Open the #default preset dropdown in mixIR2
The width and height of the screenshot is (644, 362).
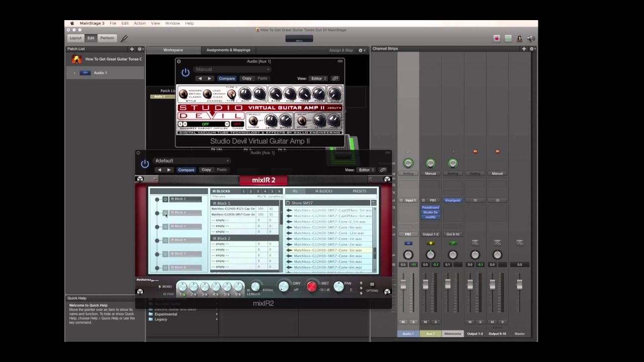[x=192, y=161]
